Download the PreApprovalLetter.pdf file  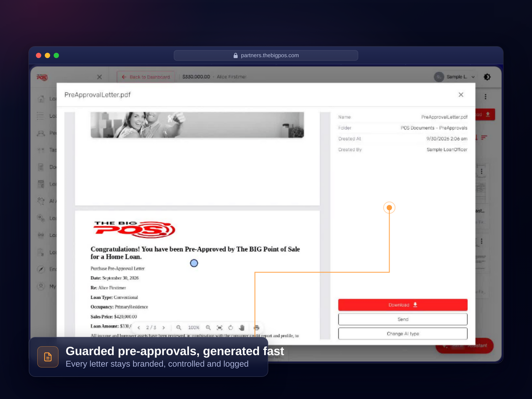click(403, 305)
